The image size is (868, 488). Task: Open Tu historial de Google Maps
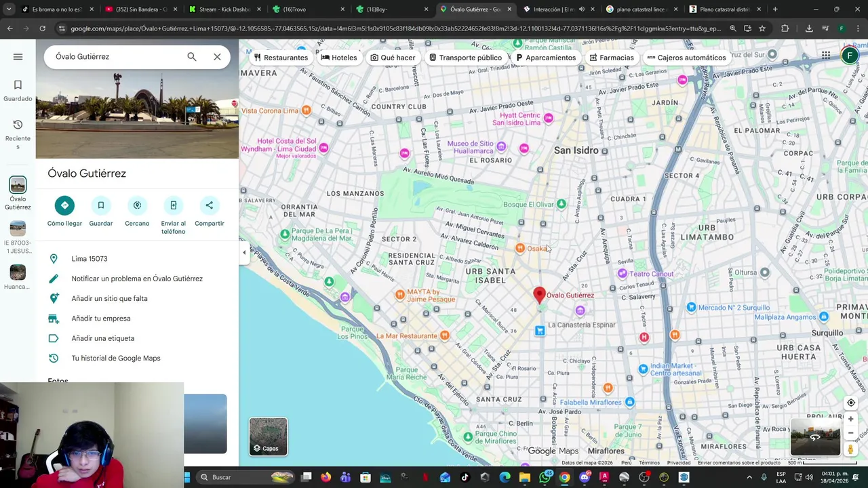(x=137, y=358)
